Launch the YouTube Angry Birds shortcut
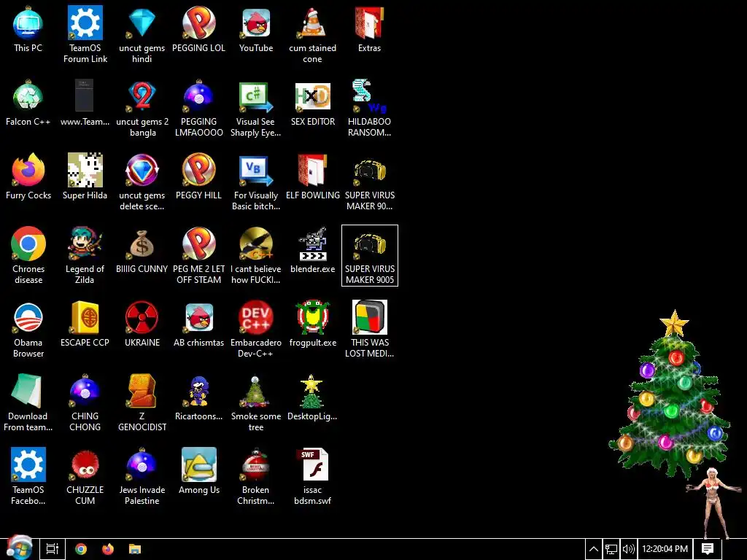The image size is (747, 560). click(x=256, y=29)
